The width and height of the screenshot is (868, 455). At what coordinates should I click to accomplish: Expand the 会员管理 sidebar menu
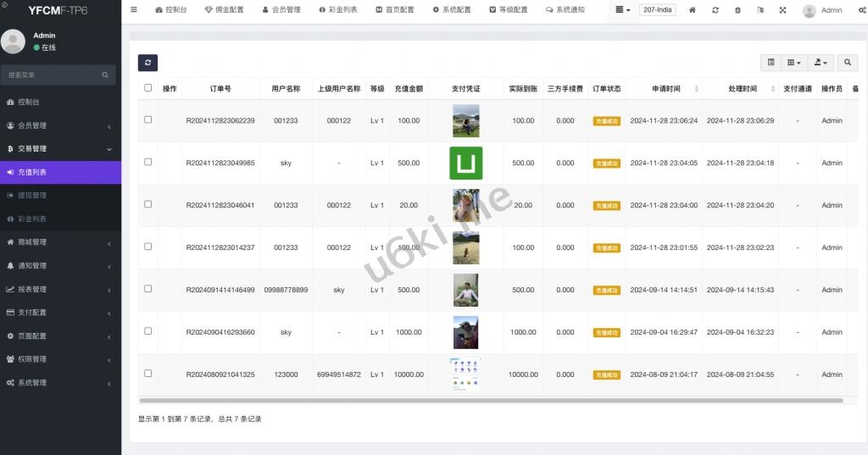[60, 126]
